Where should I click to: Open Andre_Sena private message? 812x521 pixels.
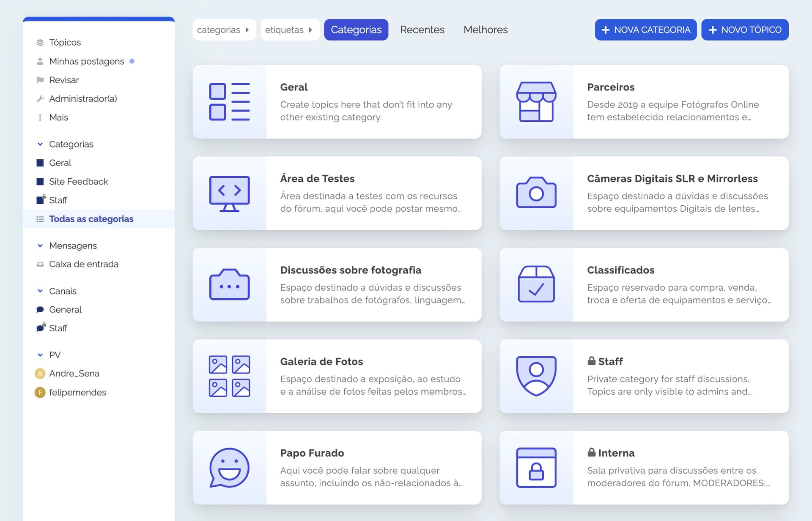pos(74,374)
